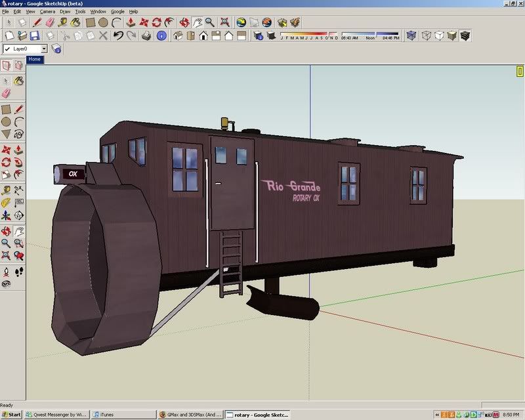Select Text label tool in left toolbar
Image resolution: width=525 pixels, height=420 pixels.
pos(19,203)
